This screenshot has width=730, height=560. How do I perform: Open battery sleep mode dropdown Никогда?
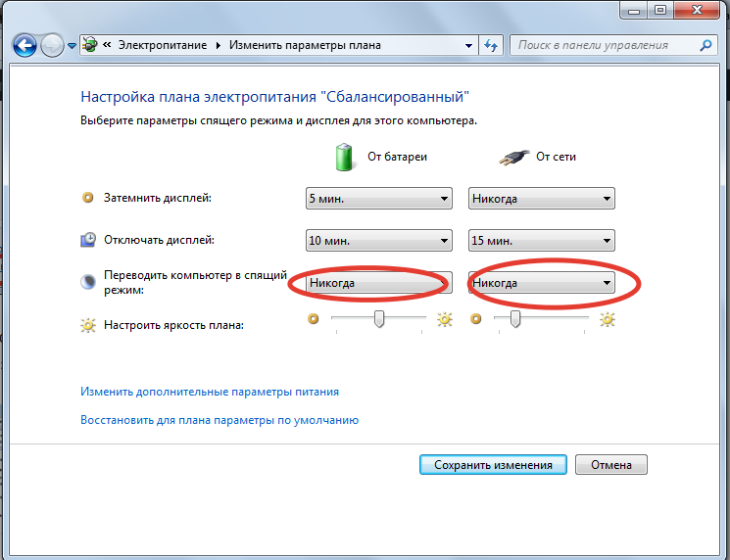379,283
